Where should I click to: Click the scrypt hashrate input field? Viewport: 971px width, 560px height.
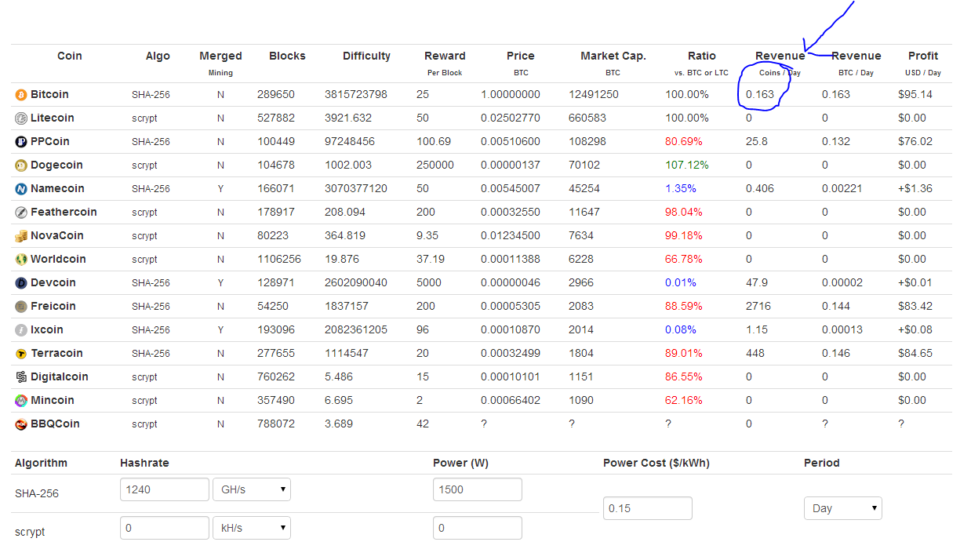(x=165, y=528)
